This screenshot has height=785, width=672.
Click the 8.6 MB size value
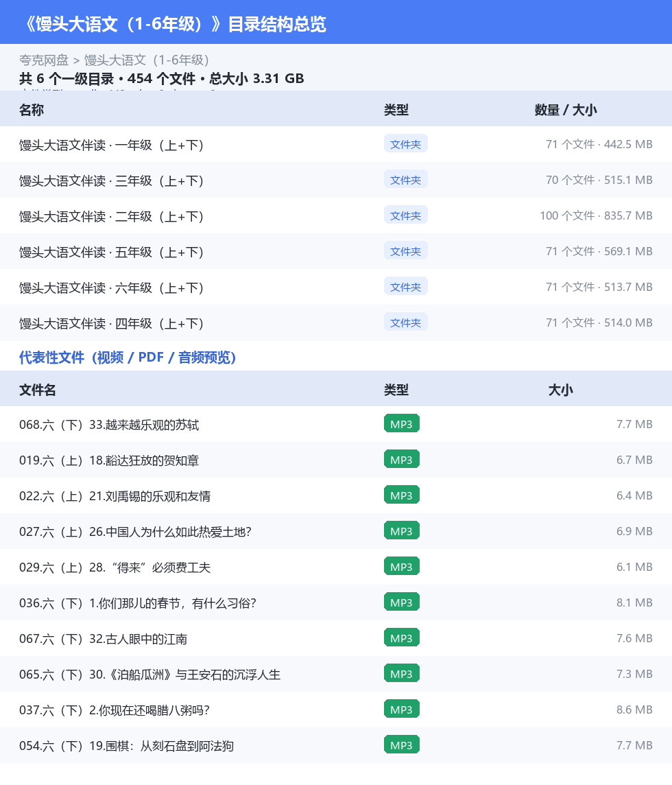click(x=634, y=710)
